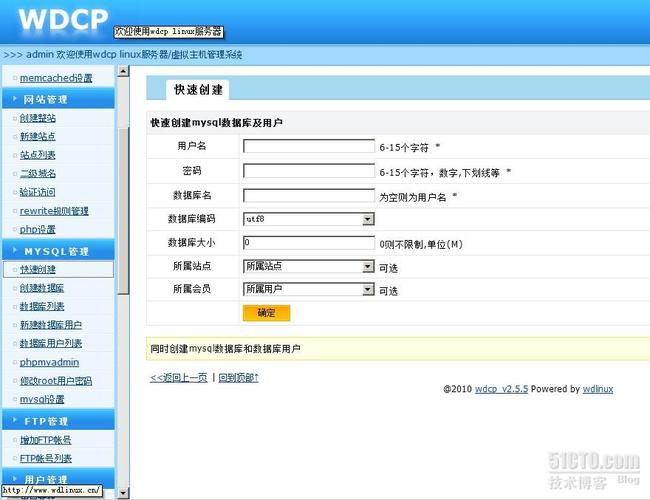Click the arrow icon beside 网站管理
Viewport: 650px width, 500px height.
point(15,99)
